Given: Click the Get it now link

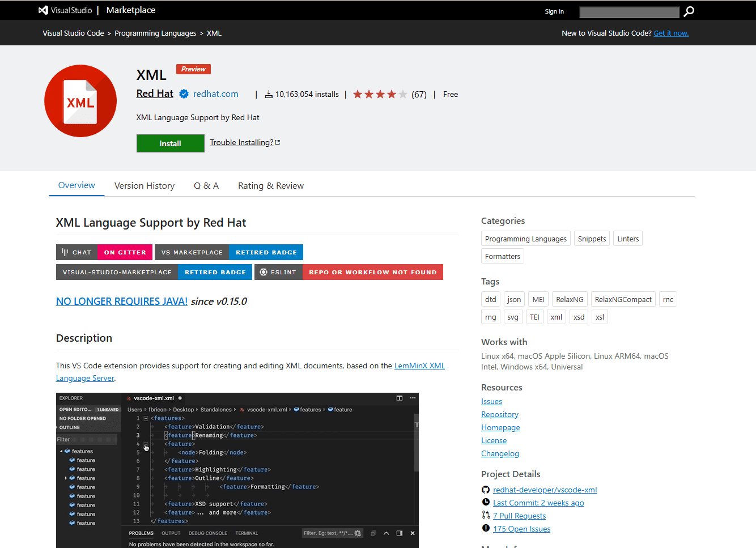Looking at the screenshot, I should pos(671,33).
